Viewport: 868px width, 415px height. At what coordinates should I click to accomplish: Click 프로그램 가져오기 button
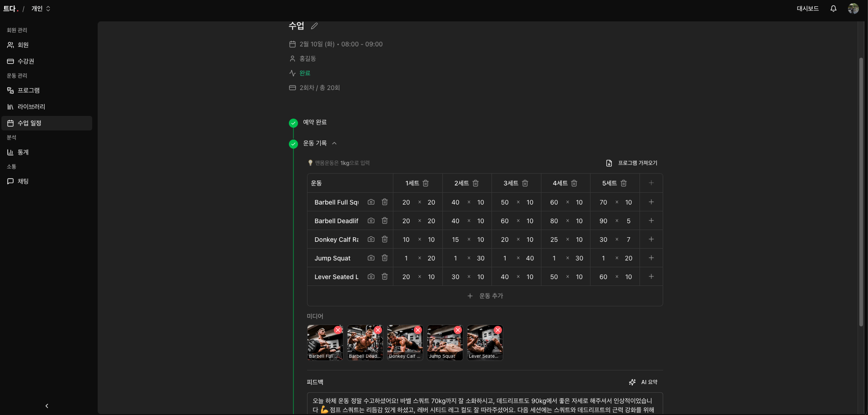632,163
